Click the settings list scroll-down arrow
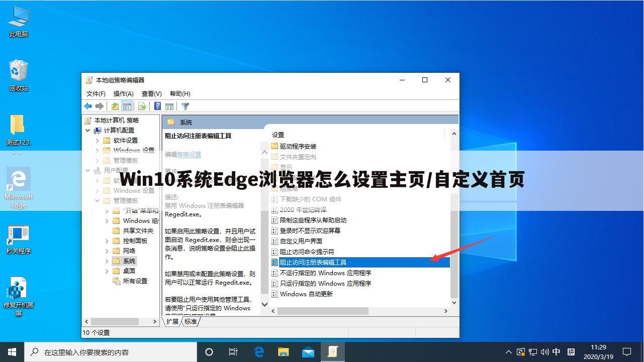This screenshot has width=644, height=362. 454,303
